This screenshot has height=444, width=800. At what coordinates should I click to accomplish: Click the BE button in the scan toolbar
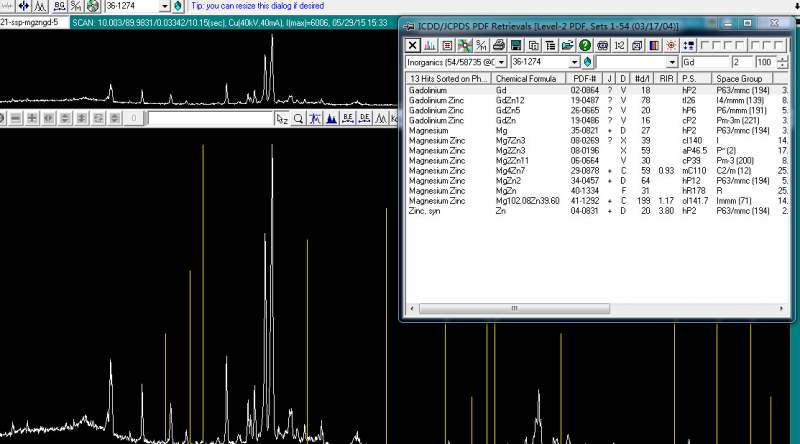[347, 118]
